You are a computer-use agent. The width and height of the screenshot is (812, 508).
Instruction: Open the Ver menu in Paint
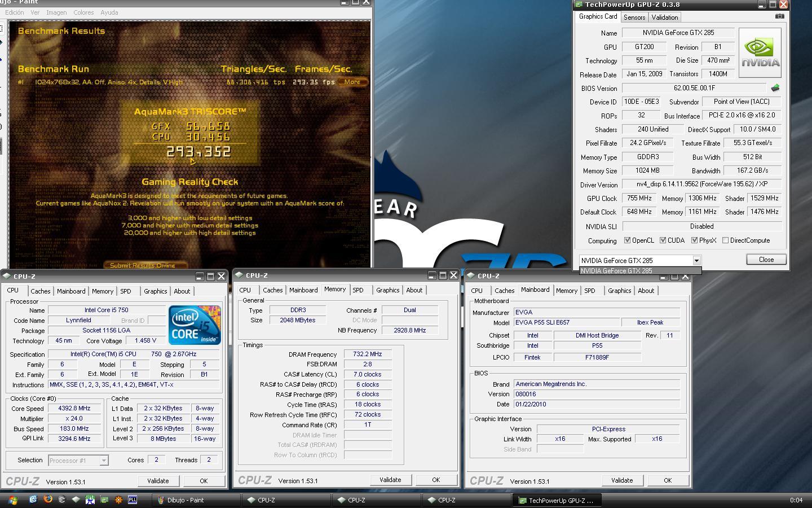point(35,12)
